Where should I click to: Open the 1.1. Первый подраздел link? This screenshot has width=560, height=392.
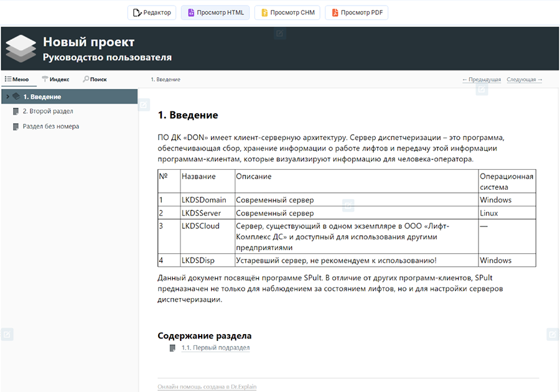215,348
